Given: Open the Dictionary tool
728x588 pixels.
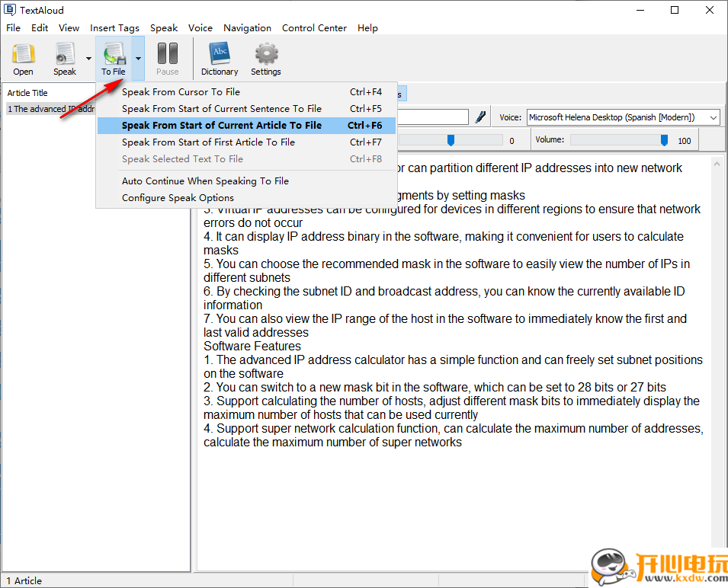Looking at the screenshot, I should (x=220, y=59).
